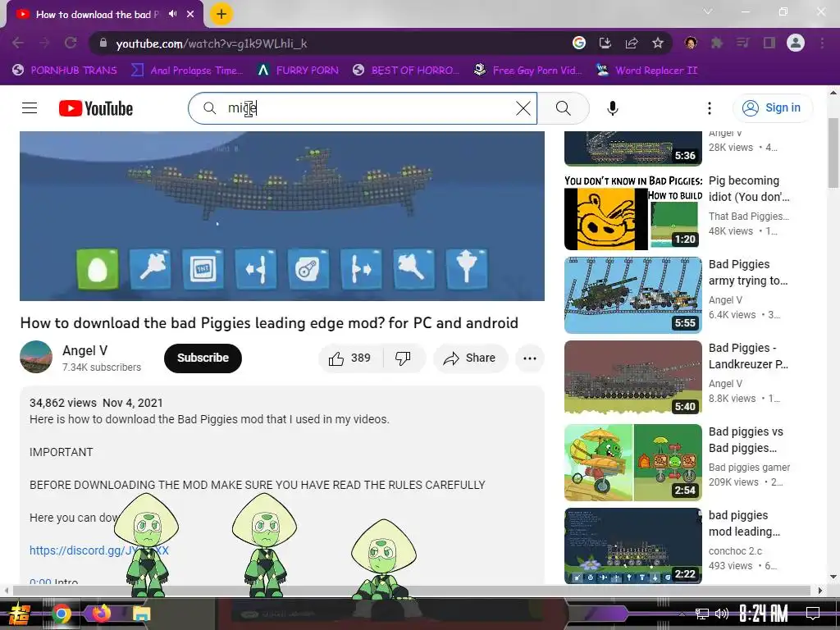This screenshot has width=840, height=630.
Task: Open the discord.gg invite link
Action: tap(99, 550)
